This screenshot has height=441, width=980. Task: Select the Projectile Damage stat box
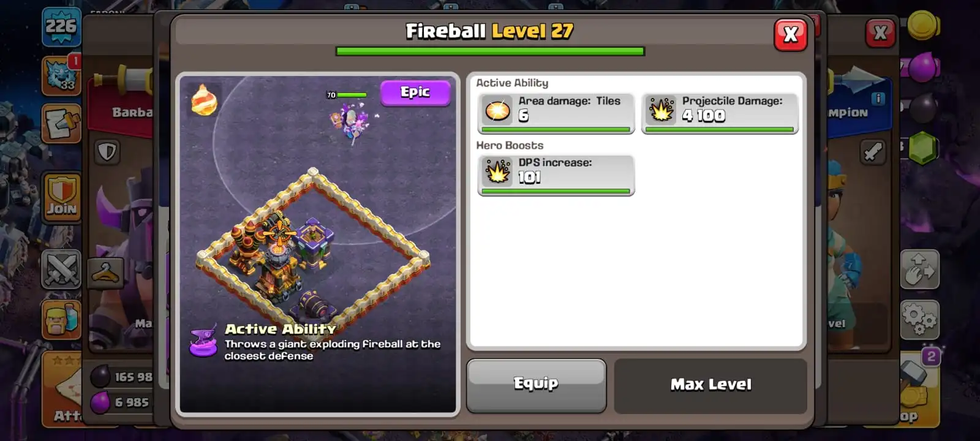click(x=720, y=113)
